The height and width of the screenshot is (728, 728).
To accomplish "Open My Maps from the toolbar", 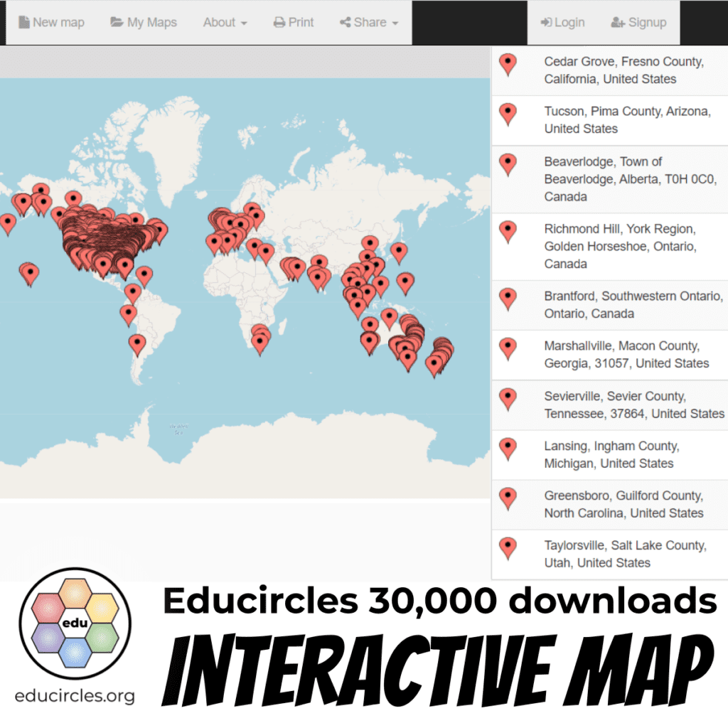I will 144,23.
